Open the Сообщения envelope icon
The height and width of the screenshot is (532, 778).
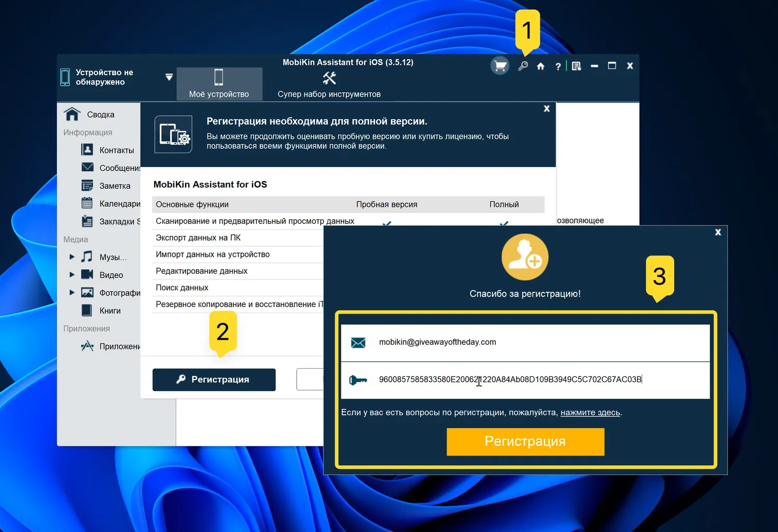point(86,167)
